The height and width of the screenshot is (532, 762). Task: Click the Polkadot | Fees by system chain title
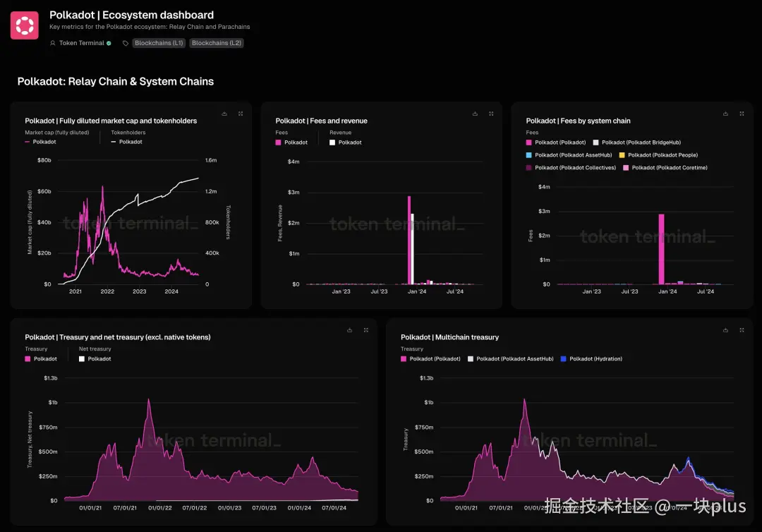tap(578, 121)
